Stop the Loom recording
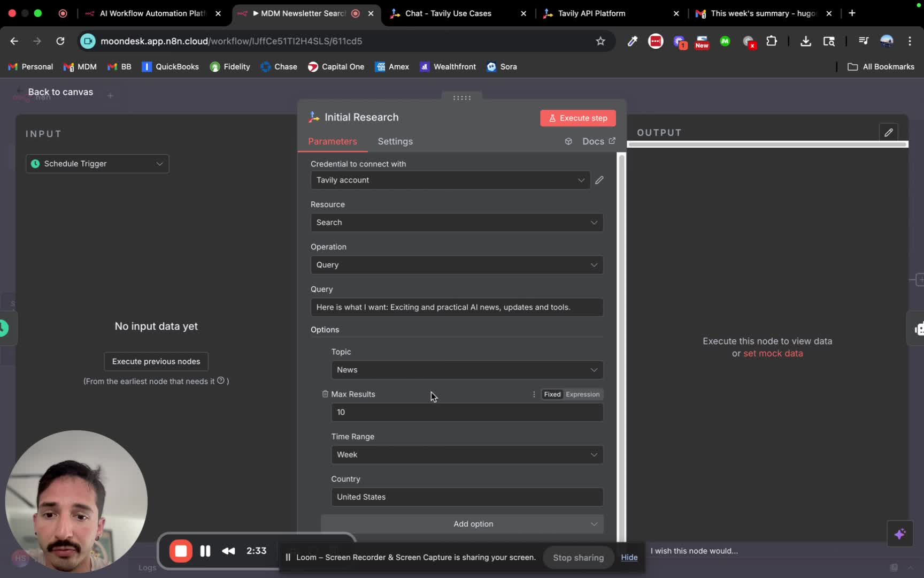 (x=181, y=551)
